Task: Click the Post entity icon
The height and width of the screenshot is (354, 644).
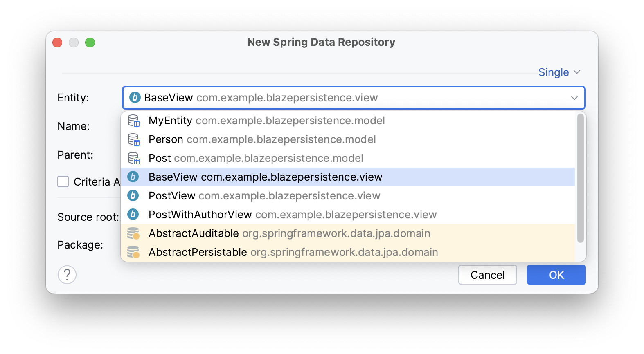Action: 133,158
